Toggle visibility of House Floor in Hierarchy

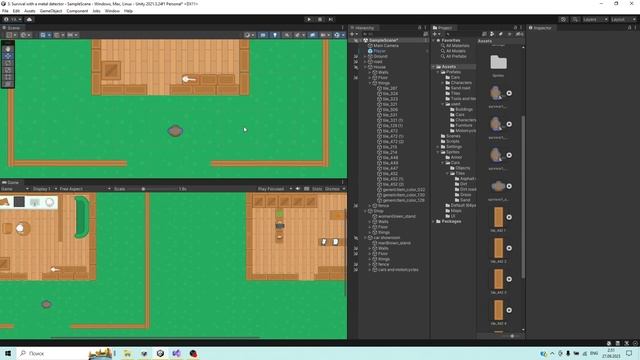(356, 78)
